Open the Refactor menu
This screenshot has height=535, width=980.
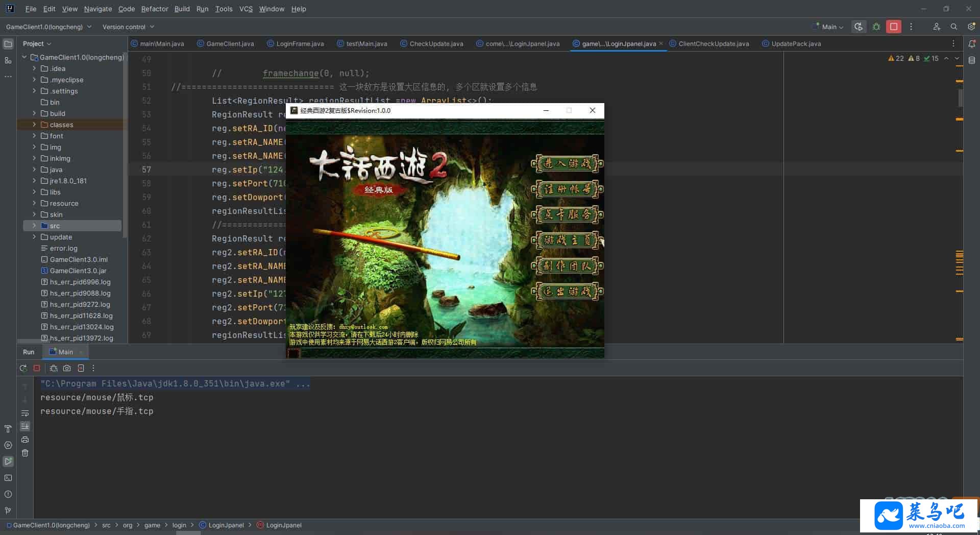[155, 9]
